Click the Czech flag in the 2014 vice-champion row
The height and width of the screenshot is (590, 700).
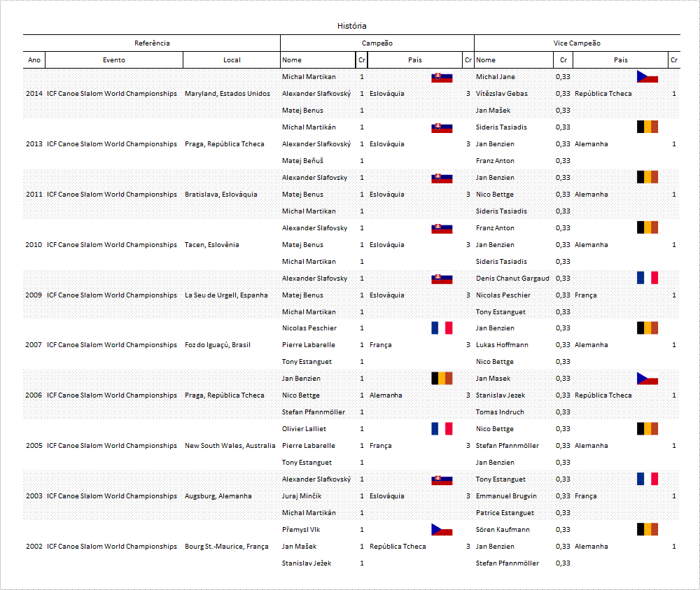pyautogui.click(x=647, y=77)
